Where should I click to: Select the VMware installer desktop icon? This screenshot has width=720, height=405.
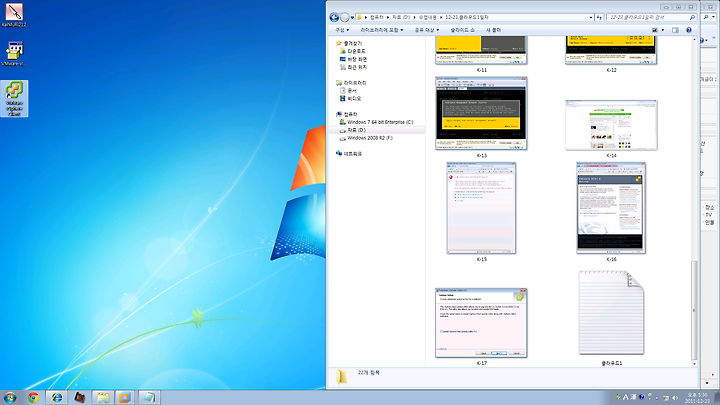14,53
